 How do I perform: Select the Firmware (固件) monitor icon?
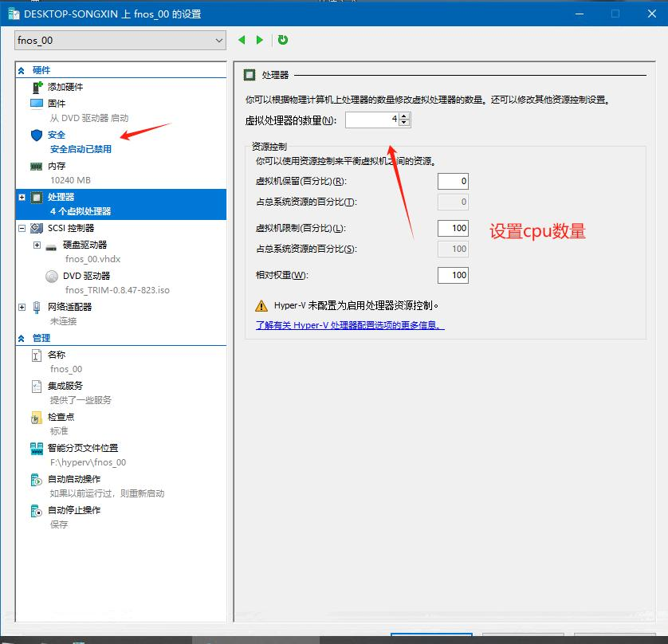tap(37, 104)
